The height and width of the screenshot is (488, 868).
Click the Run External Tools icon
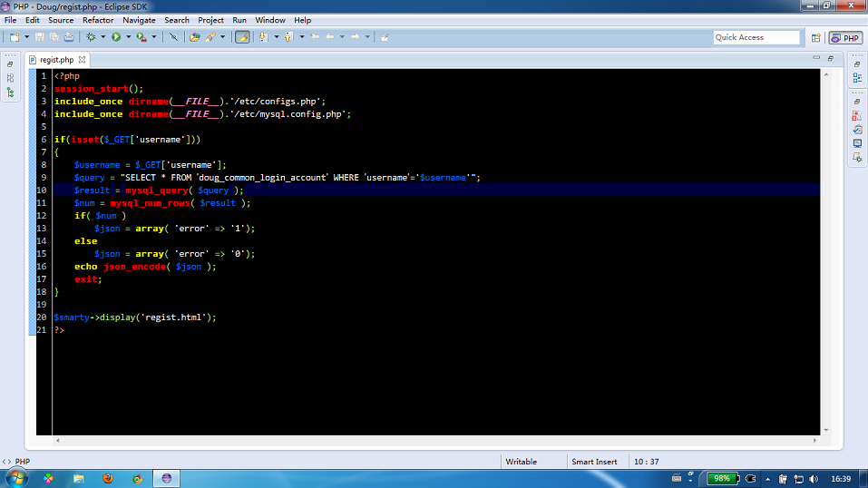click(x=141, y=37)
